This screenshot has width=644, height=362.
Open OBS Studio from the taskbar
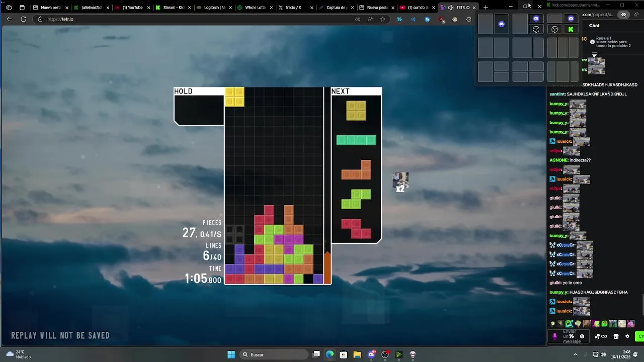coord(385,354)
